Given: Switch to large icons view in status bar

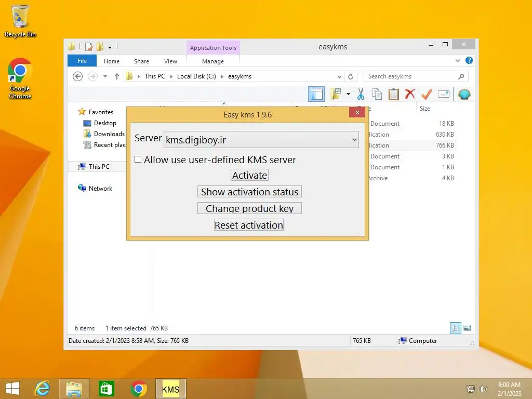Looking at the screenshot, I should 467,328.
